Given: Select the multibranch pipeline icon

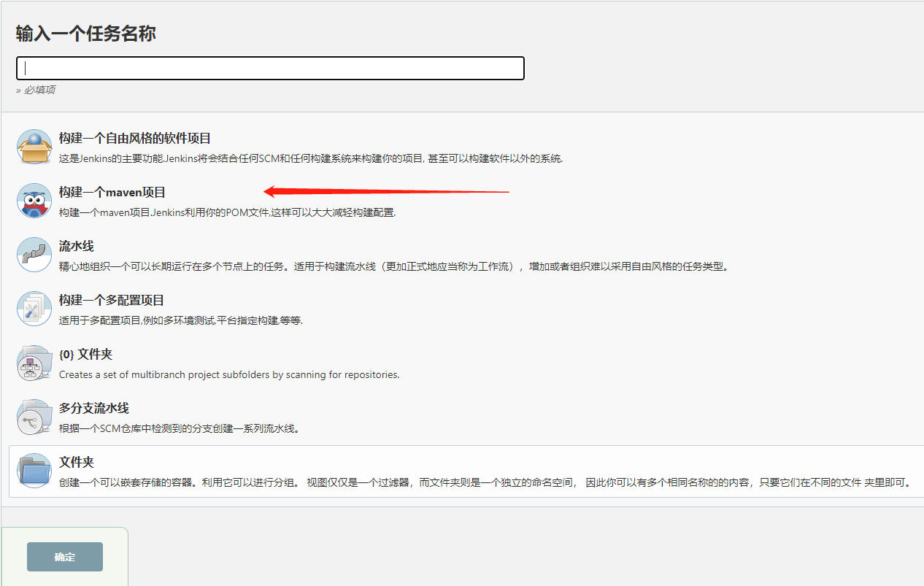Looking at the screenshot, I should (x=34, y=417).
